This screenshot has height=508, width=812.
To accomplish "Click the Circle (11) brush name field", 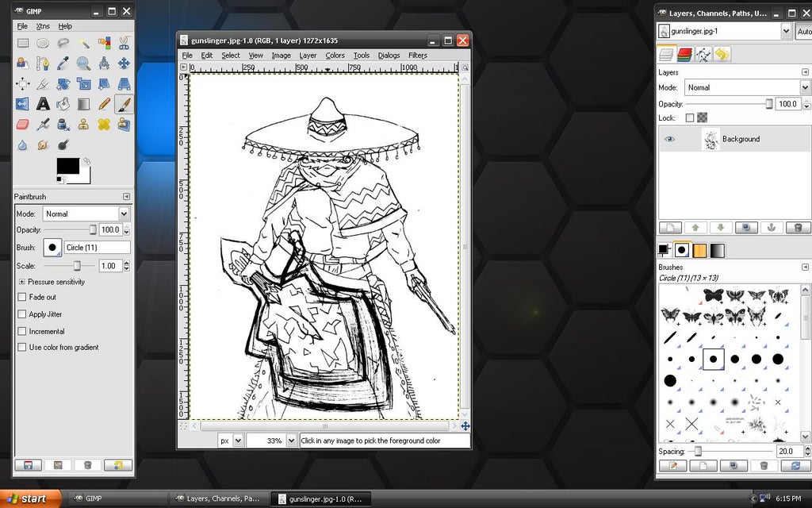I will coord(97,248).
